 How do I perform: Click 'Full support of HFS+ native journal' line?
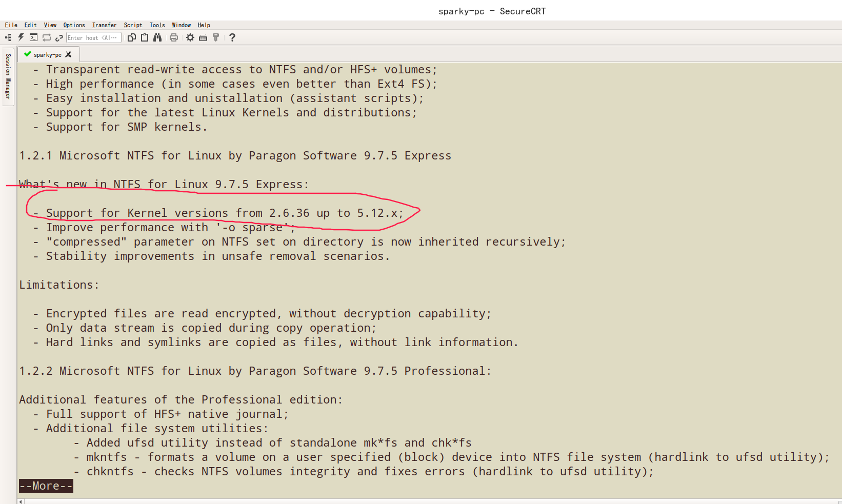(x=161, y=414)
